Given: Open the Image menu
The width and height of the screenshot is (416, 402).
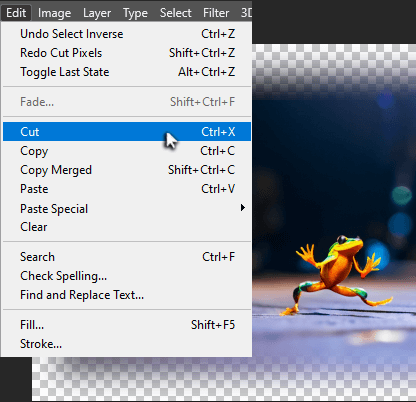Looking at the screenshot, I should (x=54, y=13).
